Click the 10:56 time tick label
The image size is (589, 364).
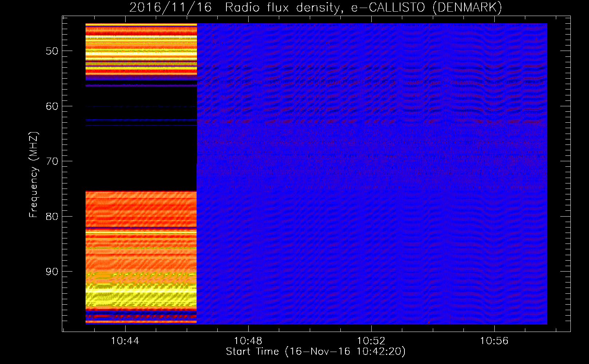click(x=494, y=341)
